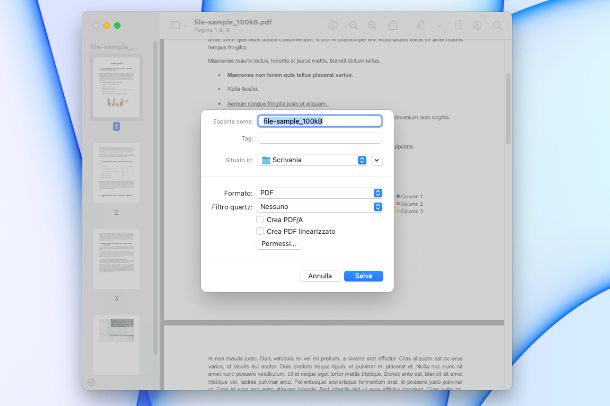Open the Share icon in toolbar
The image size is (610, 406).
point(393,25)
